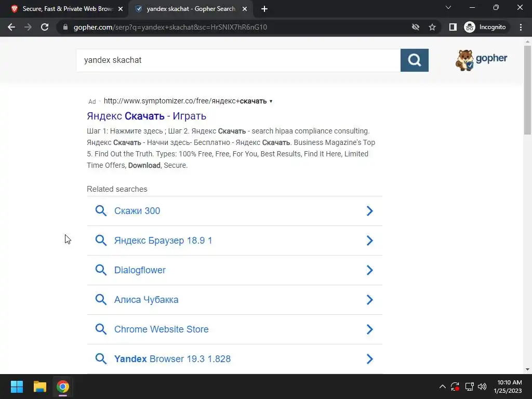Click the Chrome icon in the taskbar
Image resolution: width=532 pixels, height=399 pixels.
(x=63, y=387)
